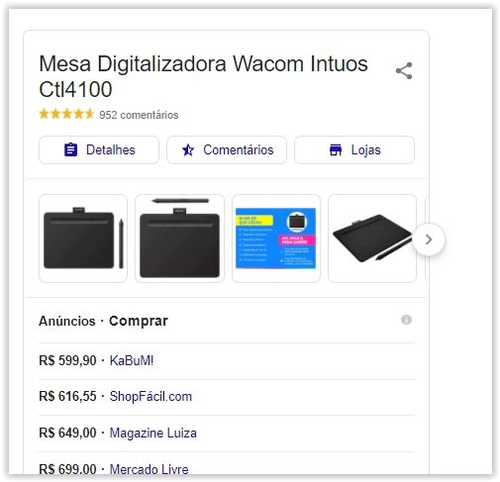View the angled tablet photo thumbnail
500x482 pixels.
click(x=372, y=238)
